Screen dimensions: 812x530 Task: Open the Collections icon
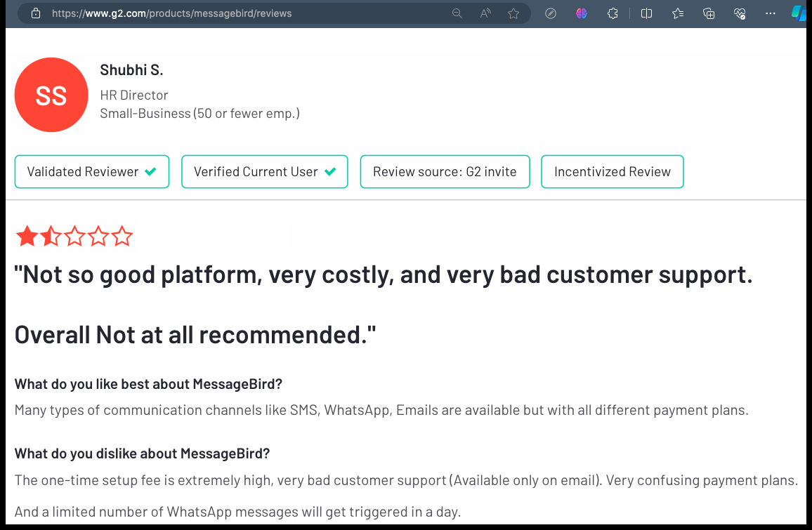(709, 13)
